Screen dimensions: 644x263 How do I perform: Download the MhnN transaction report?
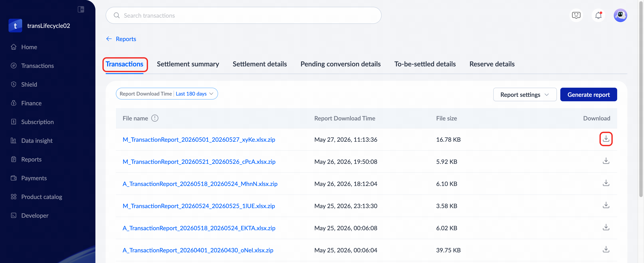pyautogui.click(x=606, y=183)
